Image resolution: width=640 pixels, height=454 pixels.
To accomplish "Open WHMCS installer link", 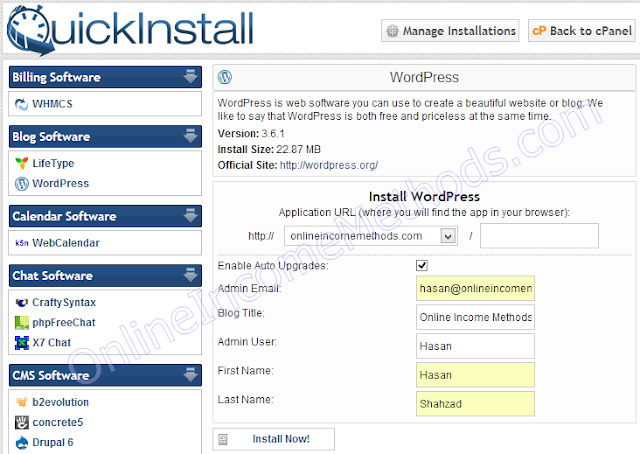I will (52, 104).
